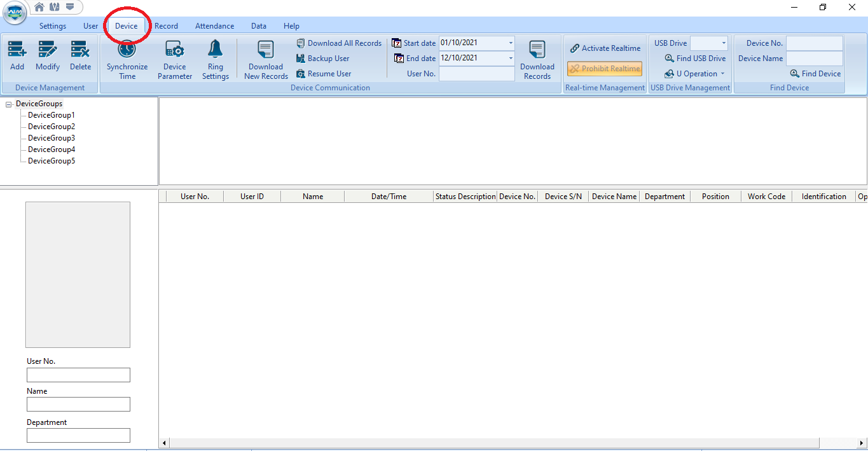
Task: Click the Work Code column header
Action: (x=766, y=197)
